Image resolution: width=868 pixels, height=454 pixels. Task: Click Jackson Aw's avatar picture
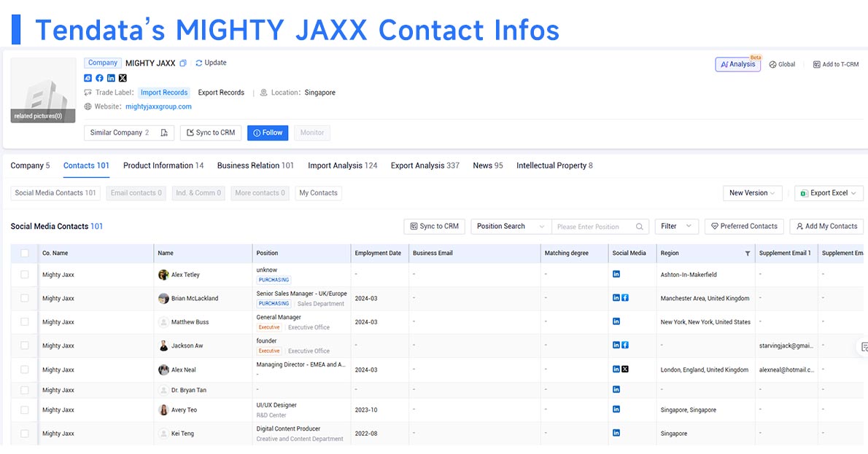click(x=163, y=345)
